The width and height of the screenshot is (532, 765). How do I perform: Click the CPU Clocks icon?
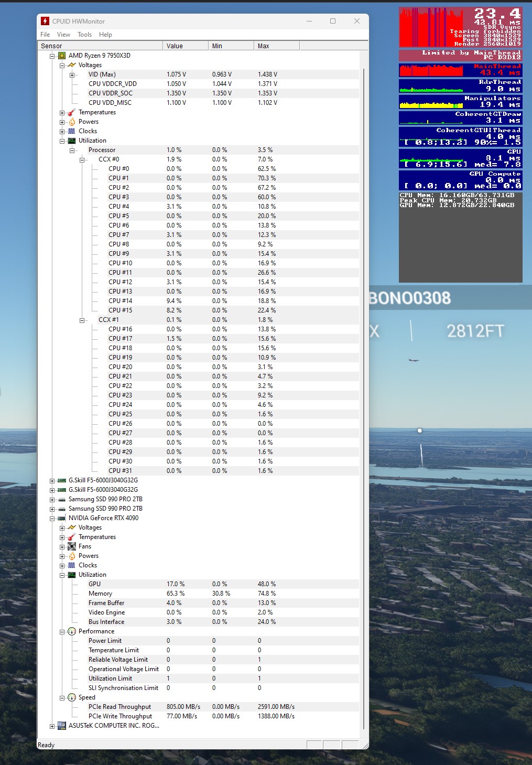pyautogui.click(x=72, y=131)
